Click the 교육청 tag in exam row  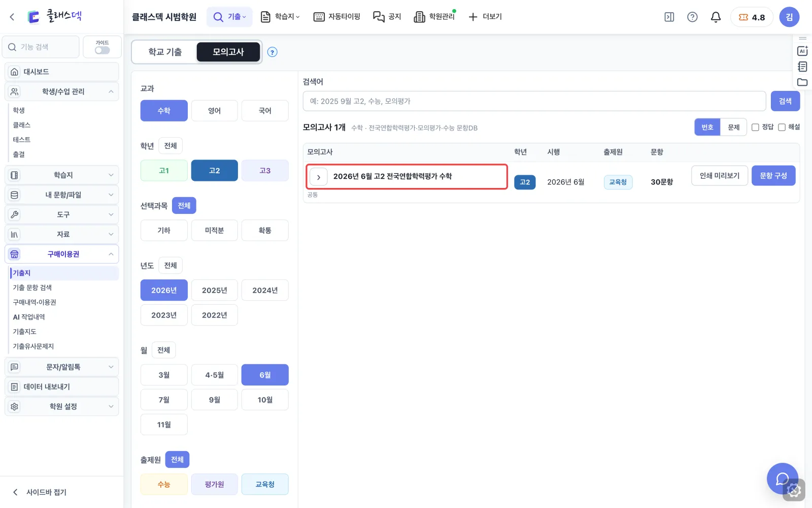[x=618, y=182]
